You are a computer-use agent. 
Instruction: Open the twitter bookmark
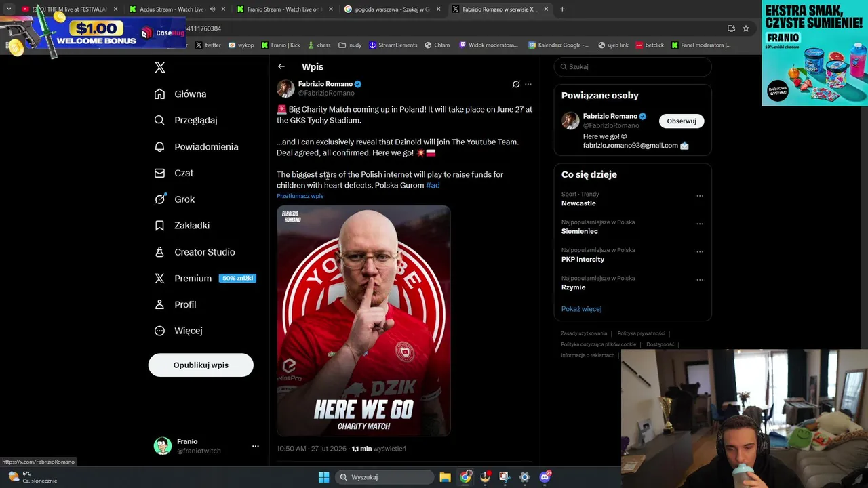pyautogui.click(x=208, y=45)
